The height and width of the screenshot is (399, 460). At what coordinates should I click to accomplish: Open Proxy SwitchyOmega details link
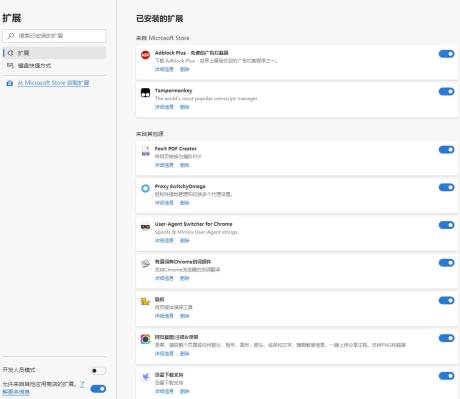(x=164, y=203)
